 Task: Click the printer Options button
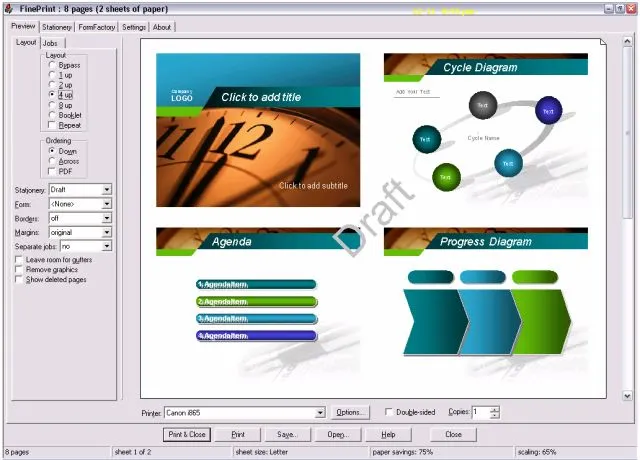point(349,412)
